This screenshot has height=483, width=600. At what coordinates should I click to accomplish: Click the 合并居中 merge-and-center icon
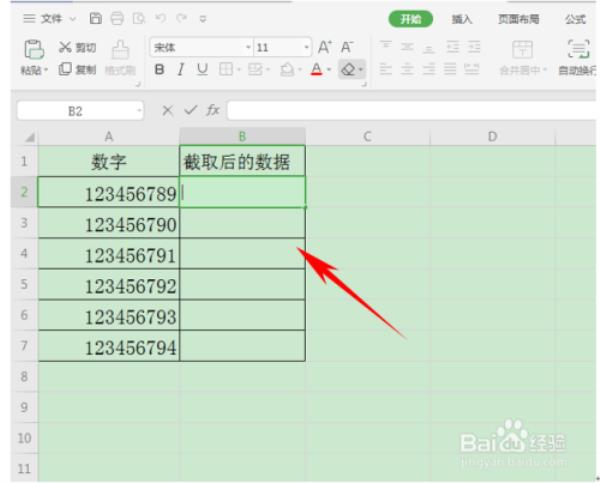(522, 49)
